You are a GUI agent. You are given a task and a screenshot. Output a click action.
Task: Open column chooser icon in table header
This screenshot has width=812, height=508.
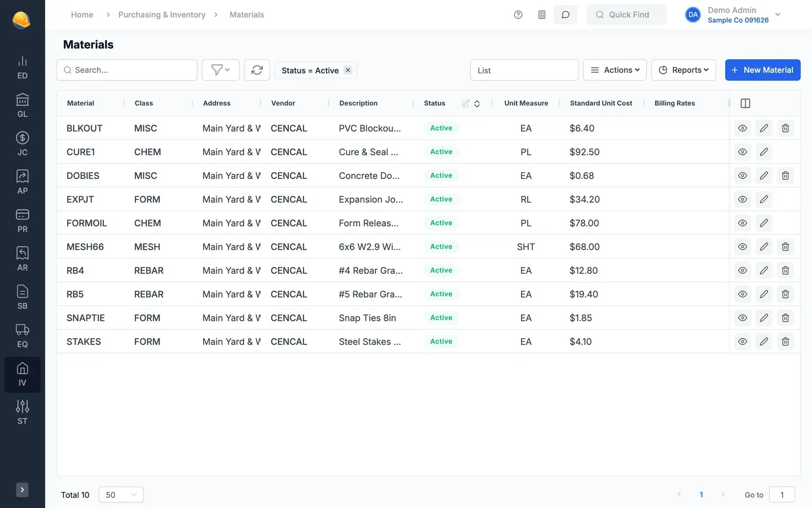745,103
